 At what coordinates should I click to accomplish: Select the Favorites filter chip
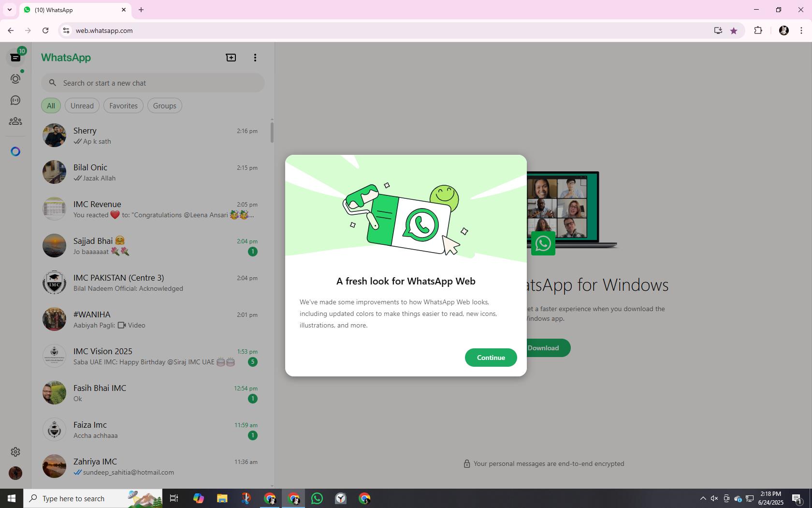pos(123,105)
